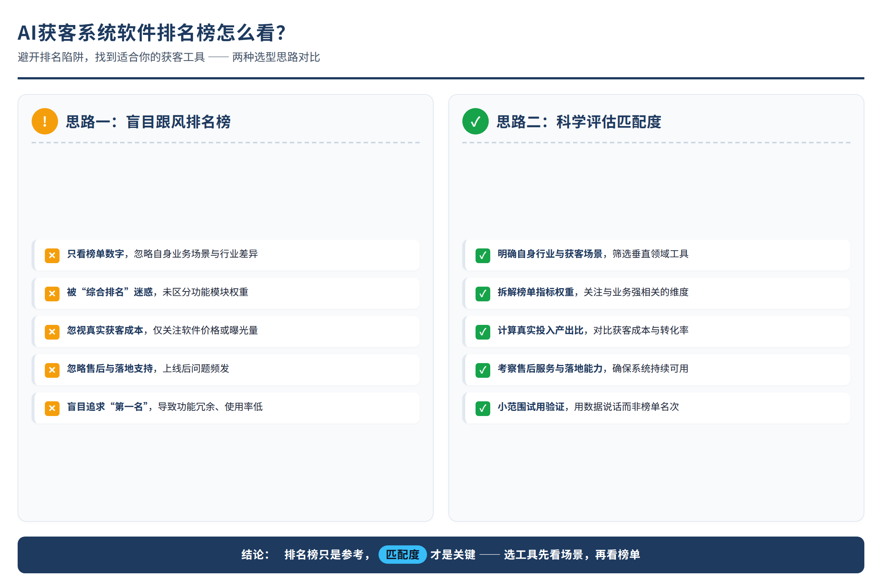Click the green check icon beside 小范围试用验证
This screenshot has height=588, width=882.
(483, 408)
